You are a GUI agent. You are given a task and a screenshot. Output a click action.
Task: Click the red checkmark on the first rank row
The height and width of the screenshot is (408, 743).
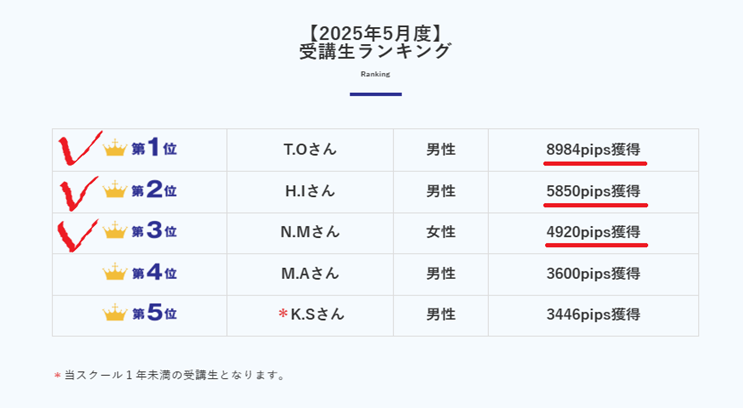tap(79, 148)
